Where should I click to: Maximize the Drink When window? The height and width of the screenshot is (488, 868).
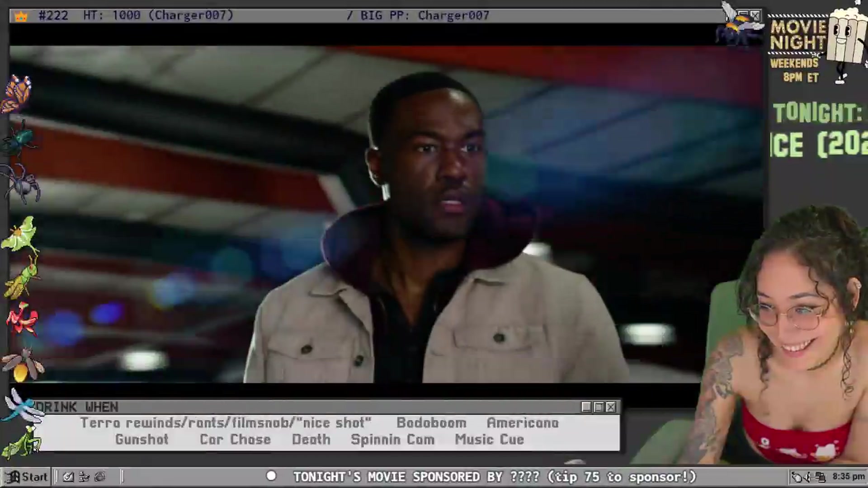tap(599, 407)
